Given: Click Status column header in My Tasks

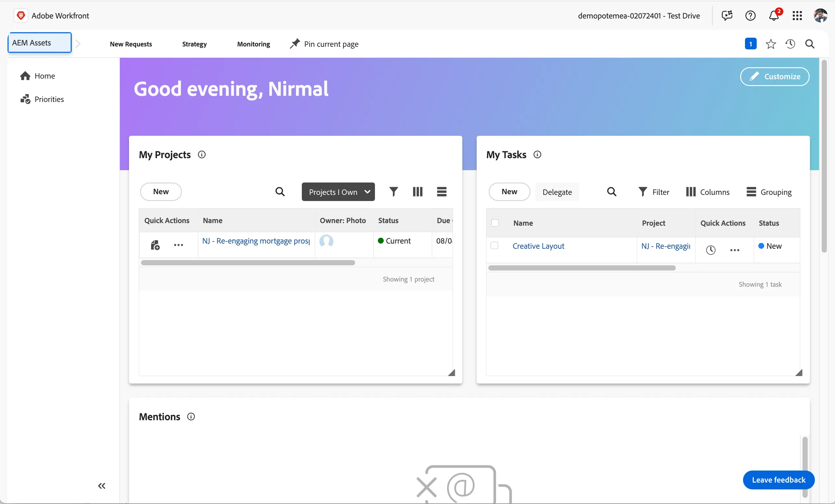Looking at the screenshot, I should 769,223.
